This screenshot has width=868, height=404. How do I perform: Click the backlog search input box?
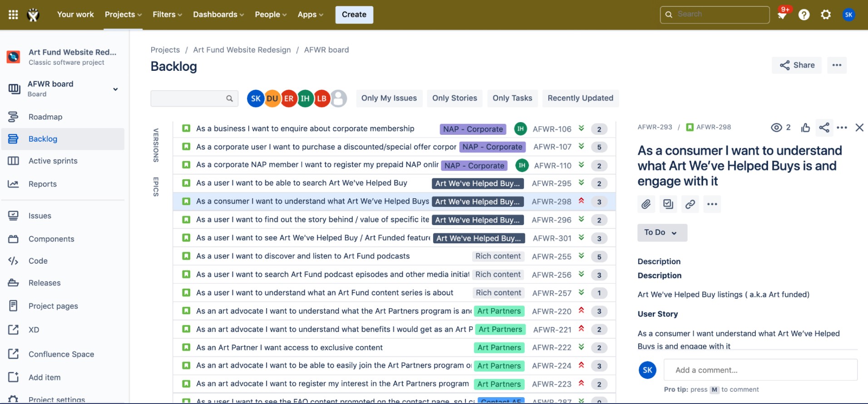[194, 99]
